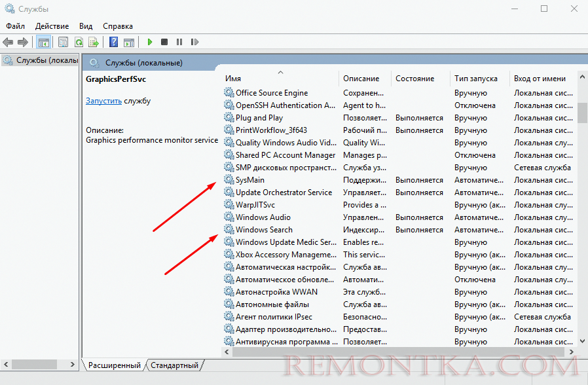Select the OpenSSH Authentication Agent row name
This screenshot has height=385, width=588.
pos(285,105)
